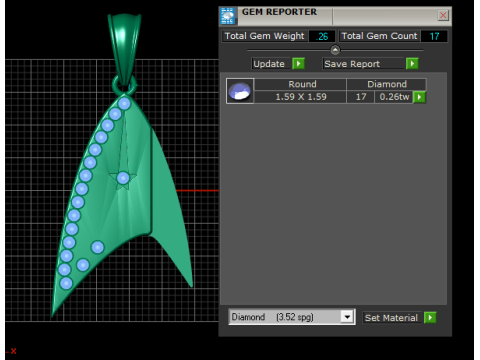This screenshot has height=360, width=480.
Task: Click the Set Material button label
Action: coord(391,318)
